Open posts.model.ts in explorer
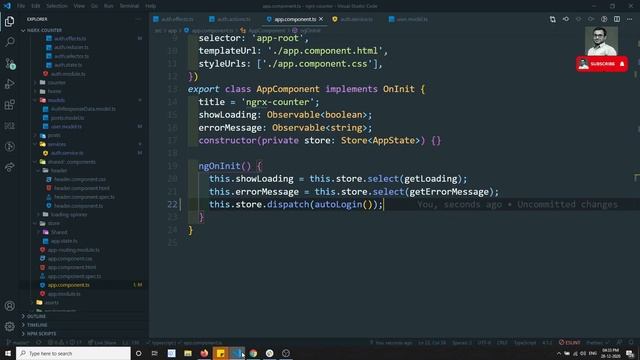 [67, 118]
